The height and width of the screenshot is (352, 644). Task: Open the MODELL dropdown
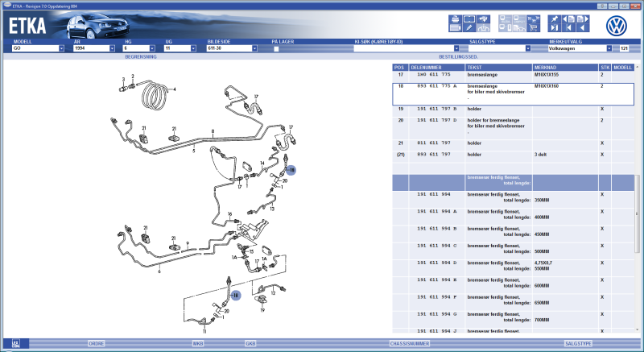point(61,48)
